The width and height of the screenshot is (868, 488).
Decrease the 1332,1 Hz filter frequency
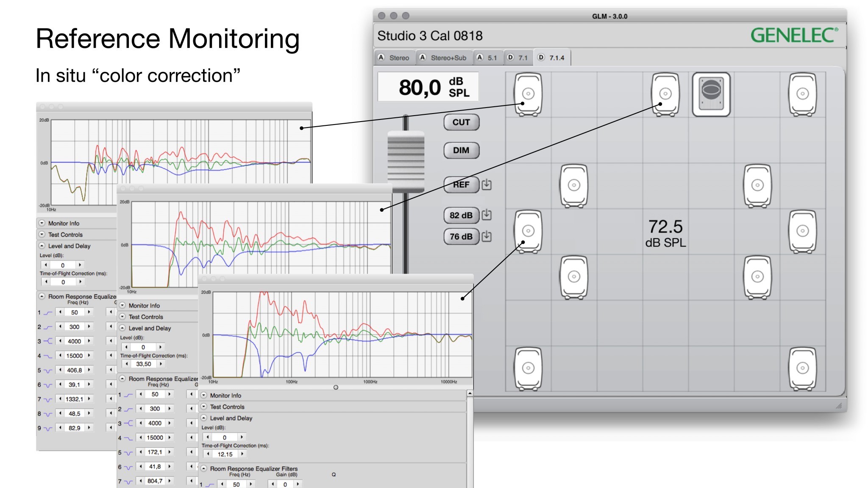click(x=61, y=399)
